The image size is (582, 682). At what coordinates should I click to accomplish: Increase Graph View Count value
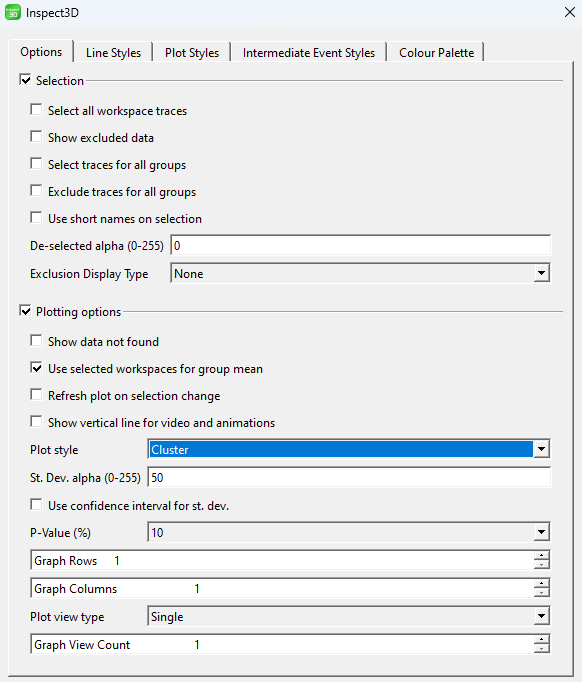coord(542,640)
